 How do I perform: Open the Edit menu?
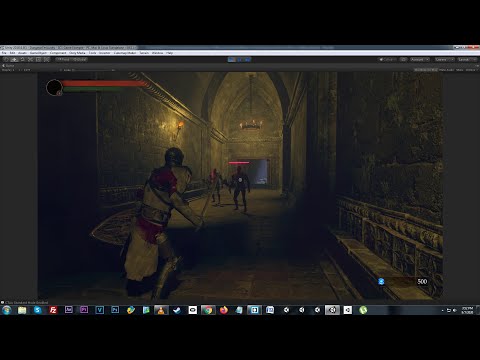tap(12, 53)
